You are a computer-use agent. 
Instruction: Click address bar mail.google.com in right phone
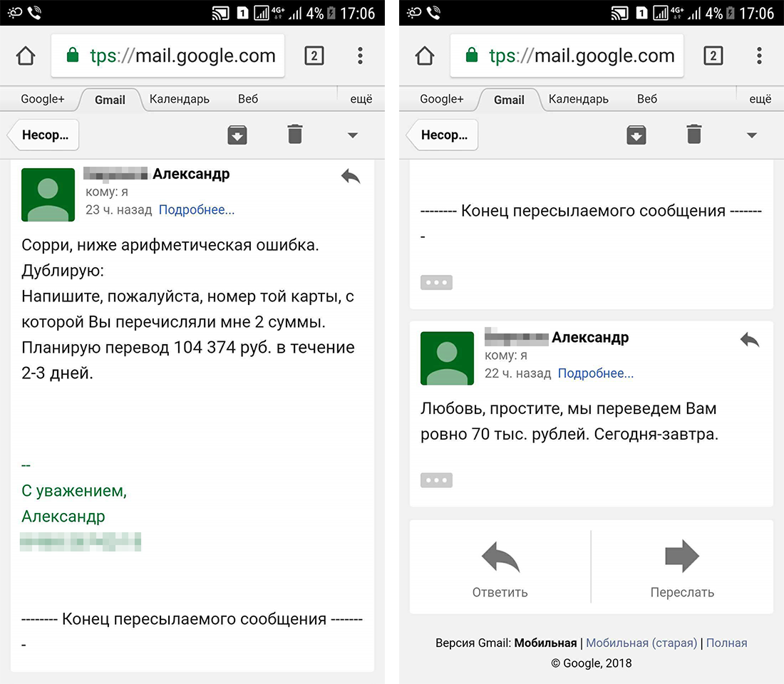click(567, 56)
